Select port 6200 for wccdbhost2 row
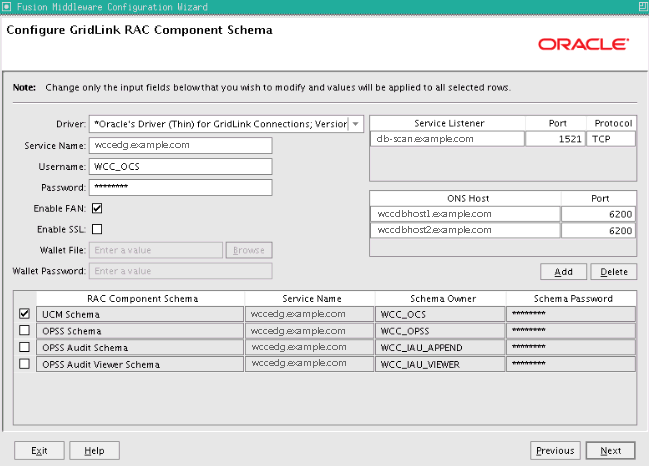 [x=599, y=230]
